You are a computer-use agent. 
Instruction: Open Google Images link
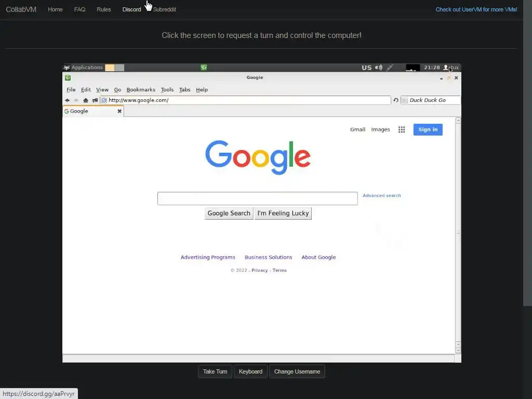tap(380, 129)
